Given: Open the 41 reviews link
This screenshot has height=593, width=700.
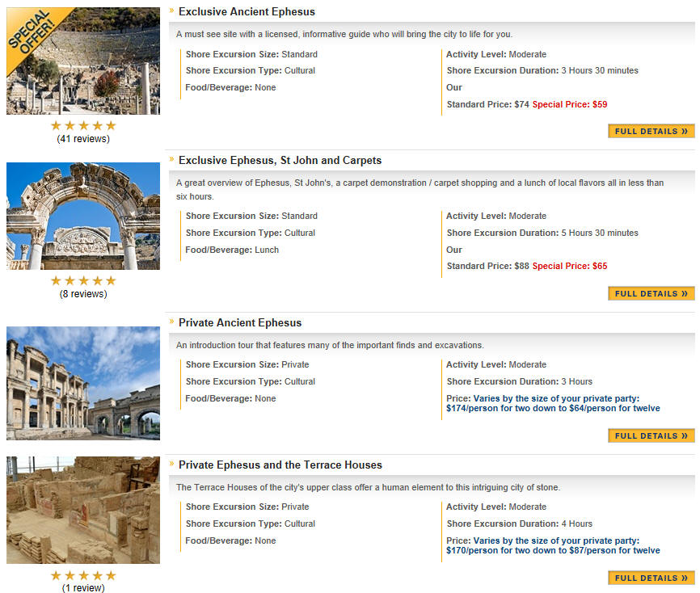Looking at the screenshot, I should (x=83, y=139).
